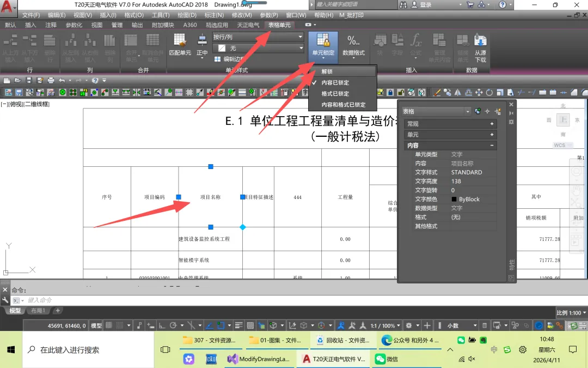The height and width of the screenshot is (368, 588).
Task: Click the 项目名称 table cell
Action: coord(210,197)
